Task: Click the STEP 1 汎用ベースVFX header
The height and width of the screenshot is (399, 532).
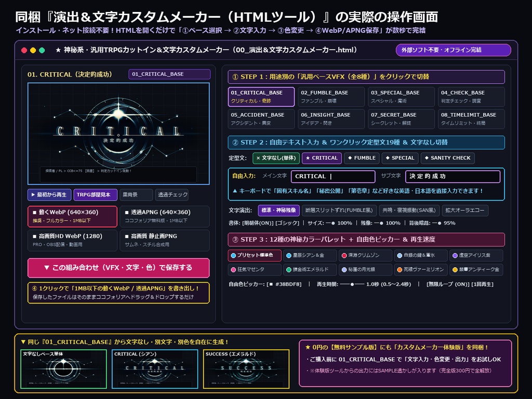Action: click(366, 77)
